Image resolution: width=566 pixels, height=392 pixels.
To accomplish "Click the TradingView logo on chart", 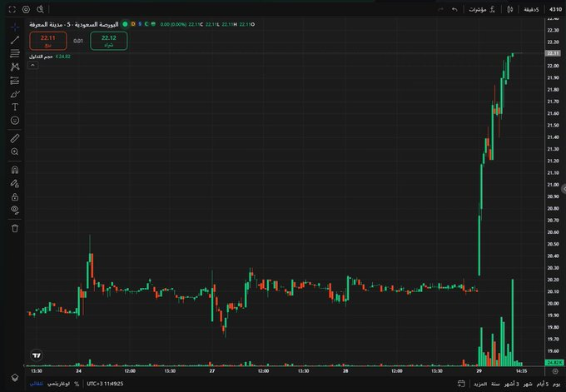I will point(37,355).
